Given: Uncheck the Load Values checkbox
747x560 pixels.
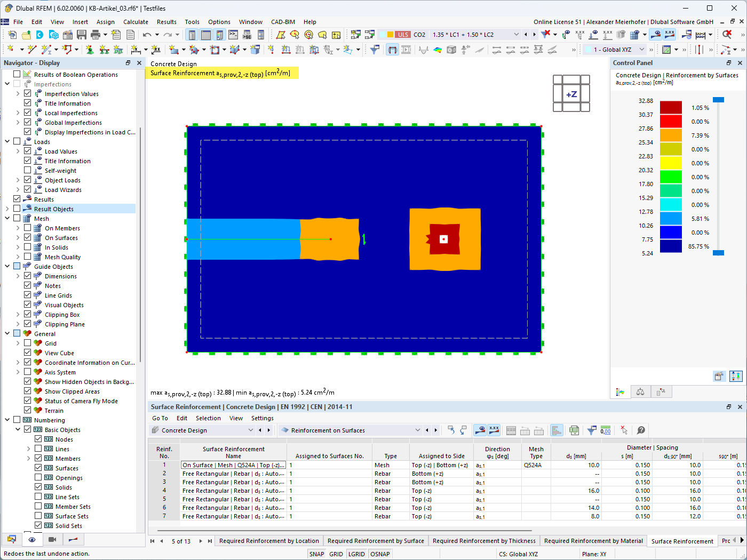Looking at the screenshot, I should 28,151.
